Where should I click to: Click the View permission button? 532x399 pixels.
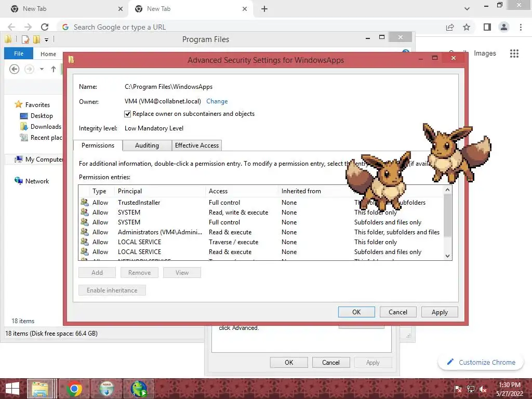point(182,272)
